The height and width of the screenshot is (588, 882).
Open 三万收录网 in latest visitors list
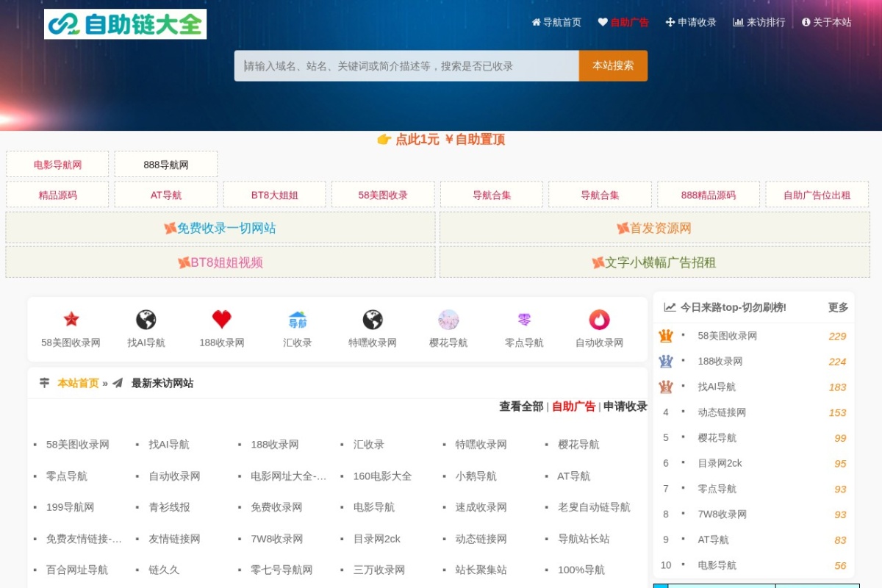click(379, 570)
